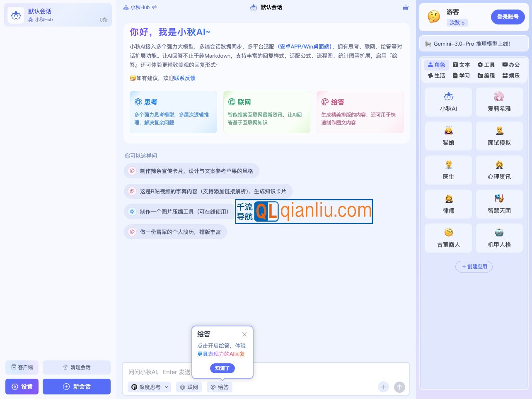
Task: Switch to the 娱乐 category tab
Action: pyautogui.click(x=511, y=75)
